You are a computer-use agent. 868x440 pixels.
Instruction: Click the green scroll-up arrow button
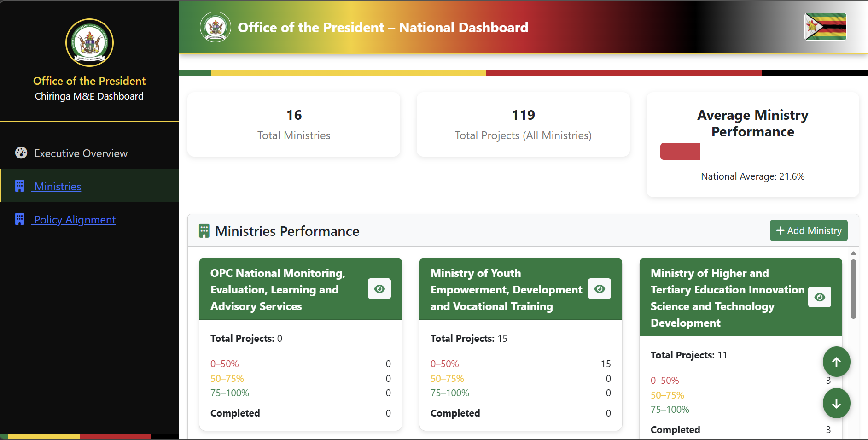pyautogui.click(x=837, y=362)
